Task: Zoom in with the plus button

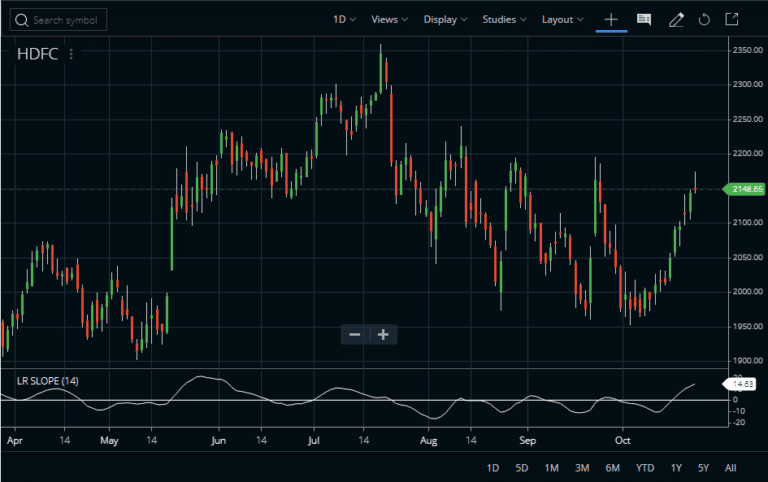Action: [382, 334]
